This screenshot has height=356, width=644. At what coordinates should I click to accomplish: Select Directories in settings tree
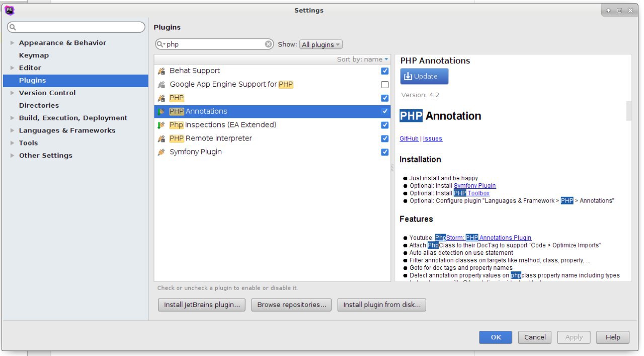[x=39, y=105]
